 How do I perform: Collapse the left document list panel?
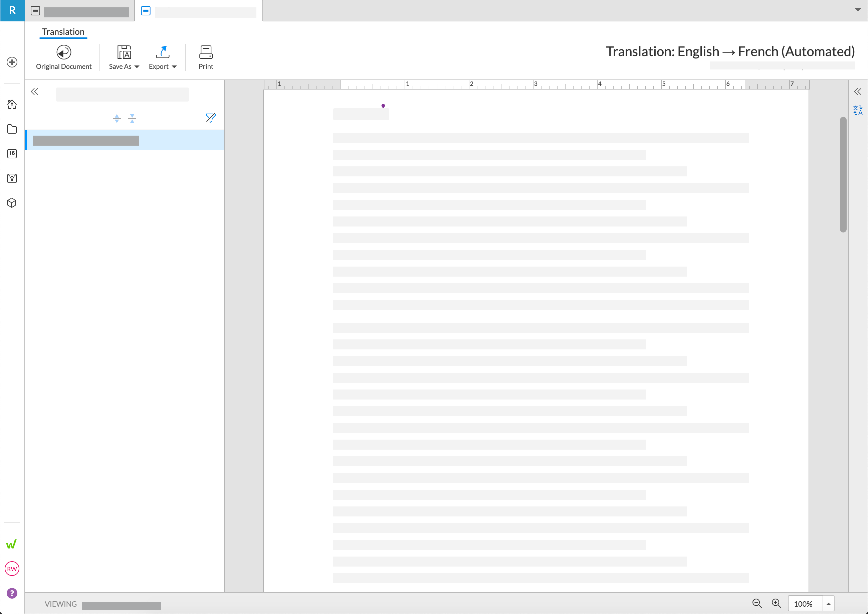(34, 91)
